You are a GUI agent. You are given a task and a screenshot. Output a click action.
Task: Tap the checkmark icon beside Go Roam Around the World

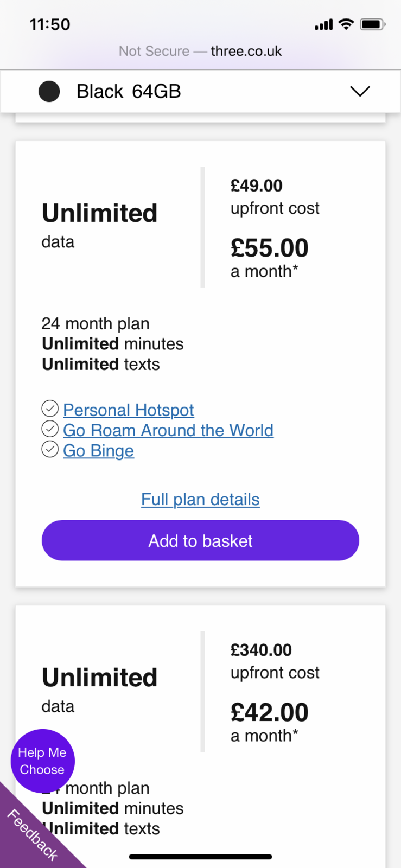point(50,429)
